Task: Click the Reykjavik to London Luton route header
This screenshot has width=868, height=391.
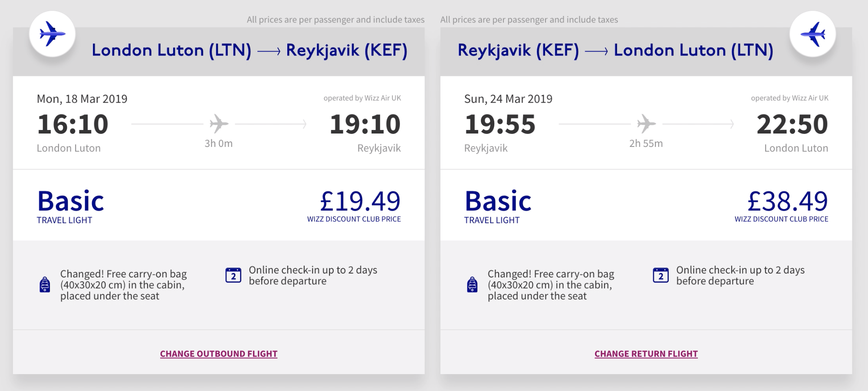Action: tap(615, 50)
